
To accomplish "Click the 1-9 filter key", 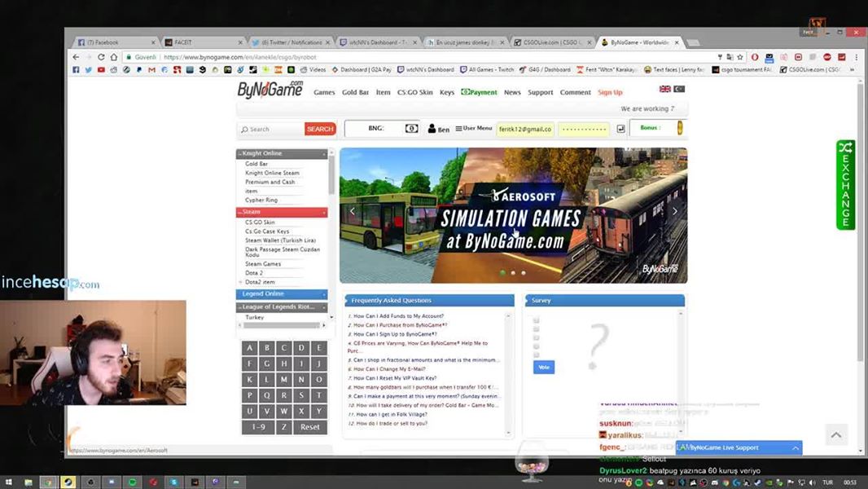I will click(258, 427).
